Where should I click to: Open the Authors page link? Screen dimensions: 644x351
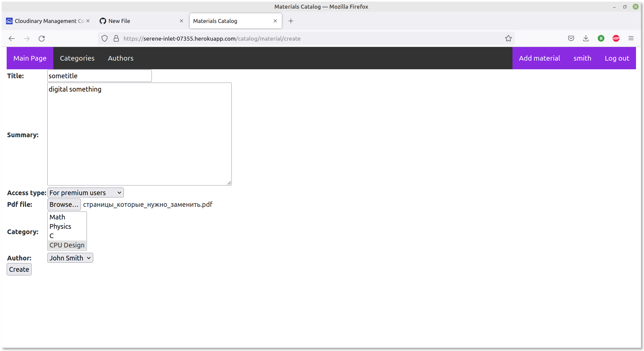[x=121, y=58]
